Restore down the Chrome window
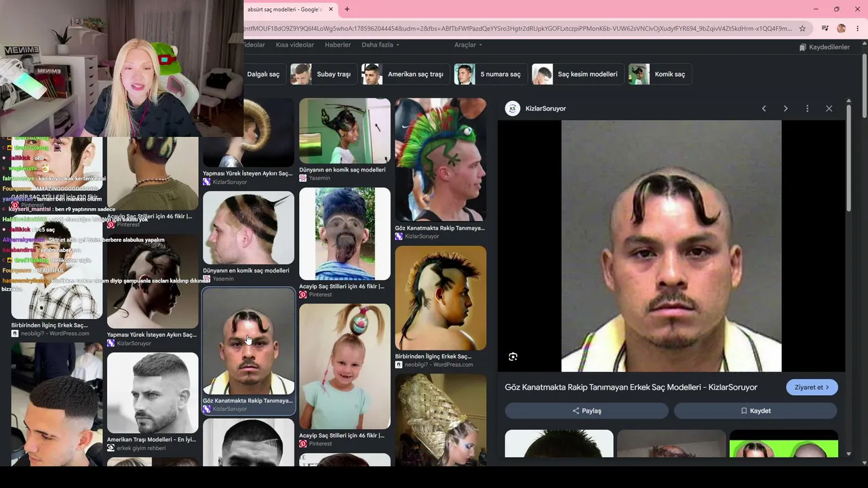Screen dimensions: 868x488 836,9
